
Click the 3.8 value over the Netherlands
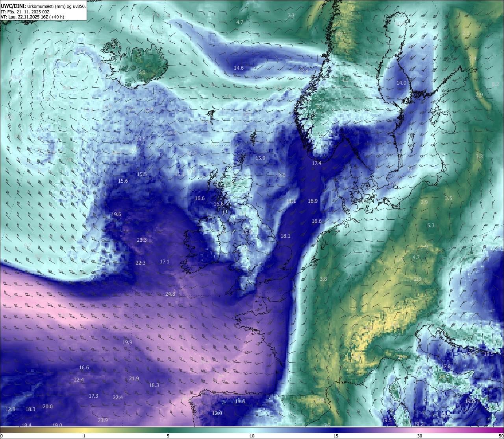[x=323, y=279]
